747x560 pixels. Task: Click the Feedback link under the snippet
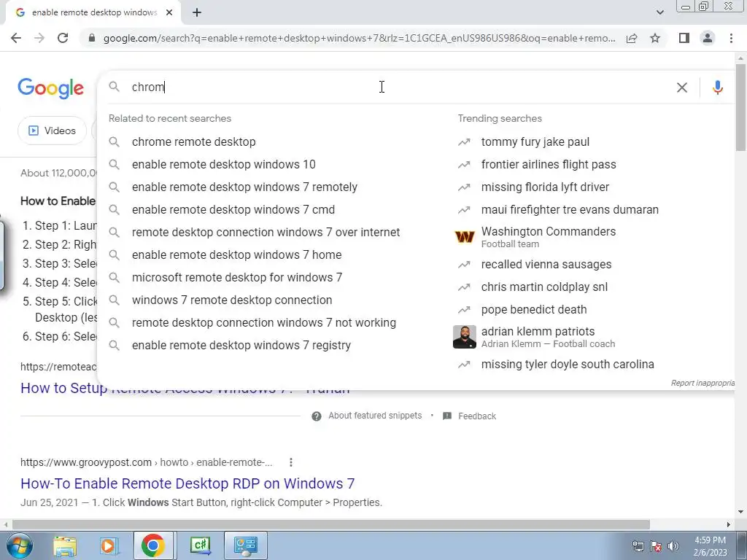(x=477, y=416)
